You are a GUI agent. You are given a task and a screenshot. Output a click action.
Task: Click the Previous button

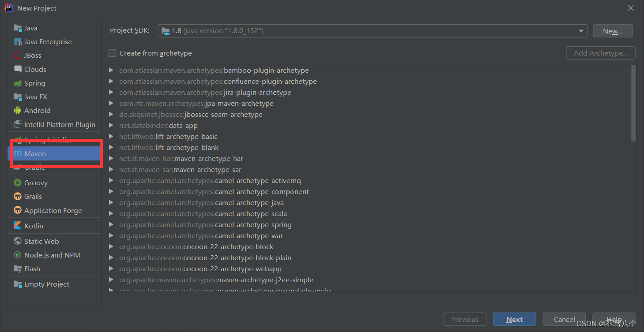(x=465, y=319)
